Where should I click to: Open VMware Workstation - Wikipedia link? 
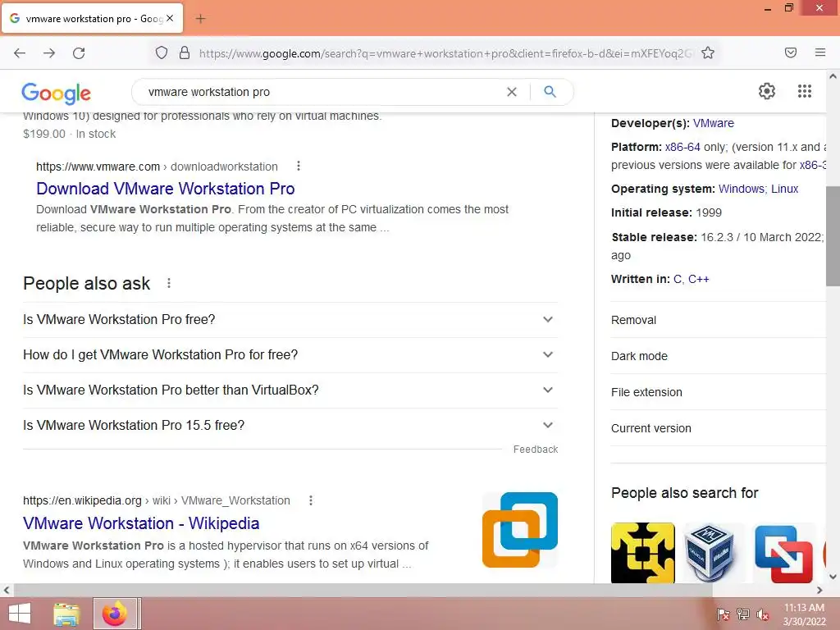click(x=141, y=523)
